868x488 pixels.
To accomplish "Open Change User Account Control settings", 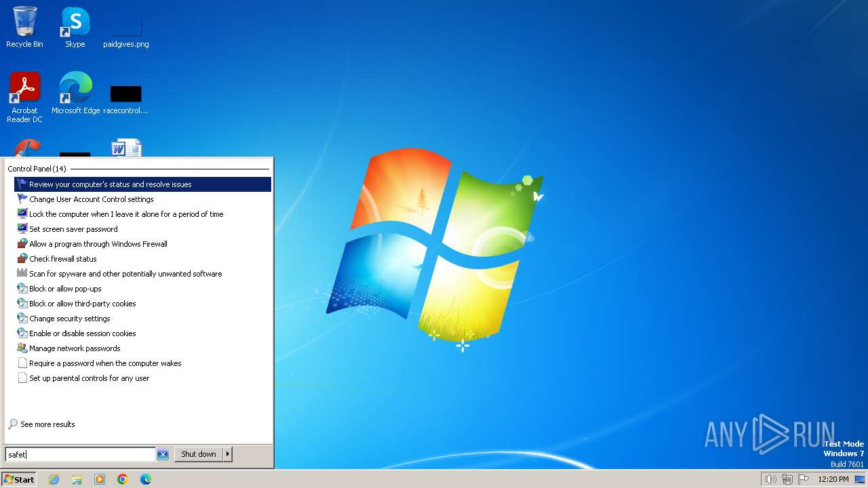I will click(142, 199).
